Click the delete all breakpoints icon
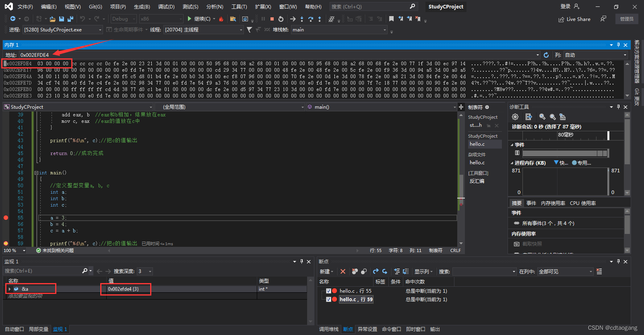The width and height of the screenshot is (644, 335). 355,271
